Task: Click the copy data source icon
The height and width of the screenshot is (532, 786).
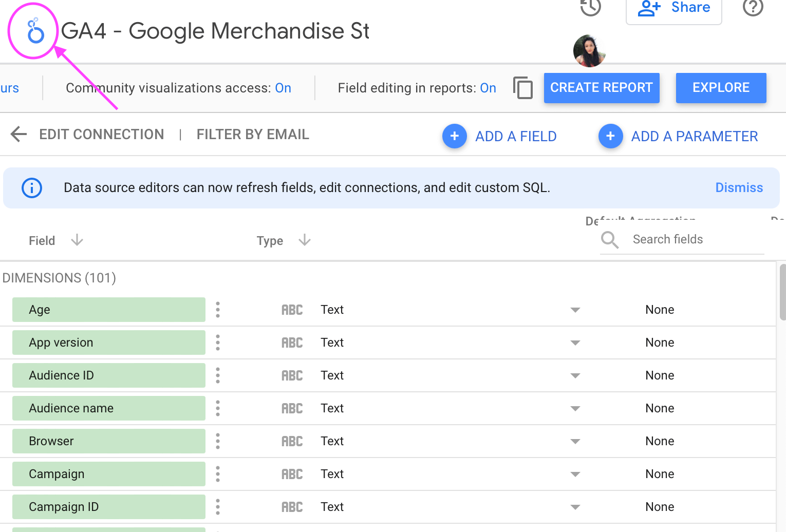Action: tap(523, 88)
